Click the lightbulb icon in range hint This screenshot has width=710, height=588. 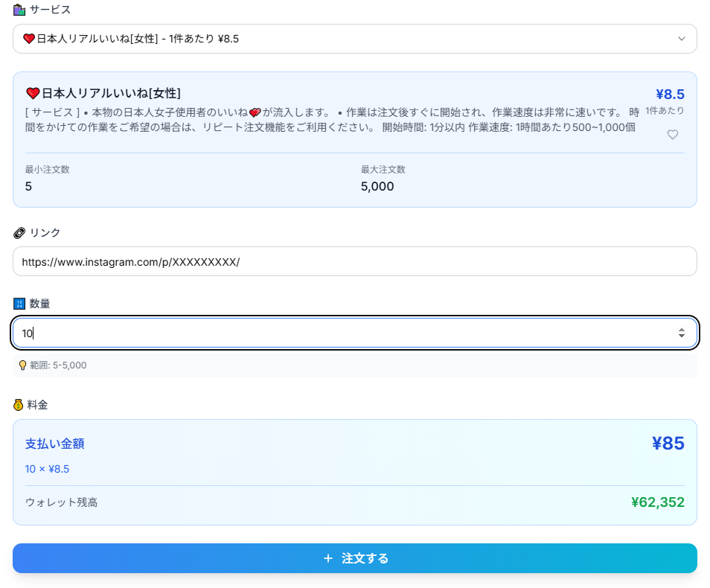click(22, 365)
